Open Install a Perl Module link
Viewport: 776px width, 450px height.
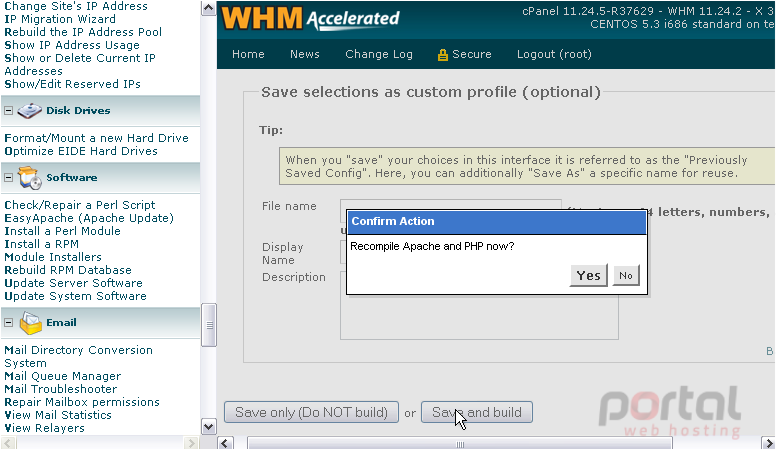62,231
